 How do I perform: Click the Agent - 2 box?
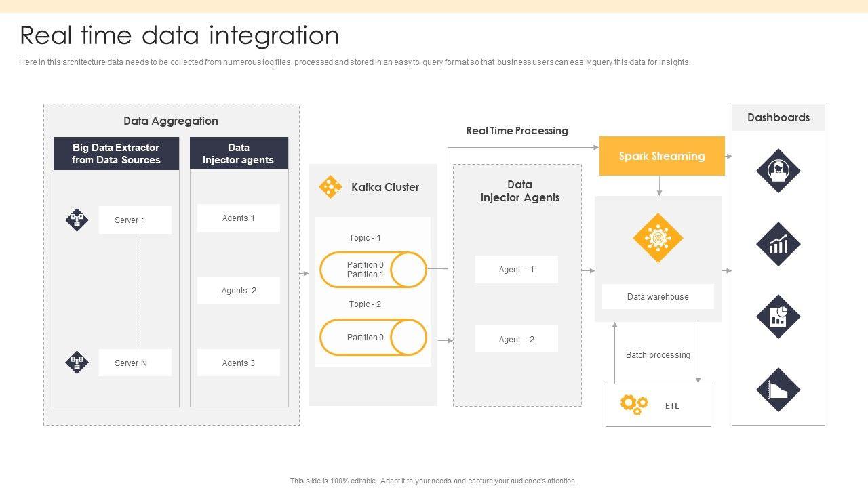tap(517, 339)
